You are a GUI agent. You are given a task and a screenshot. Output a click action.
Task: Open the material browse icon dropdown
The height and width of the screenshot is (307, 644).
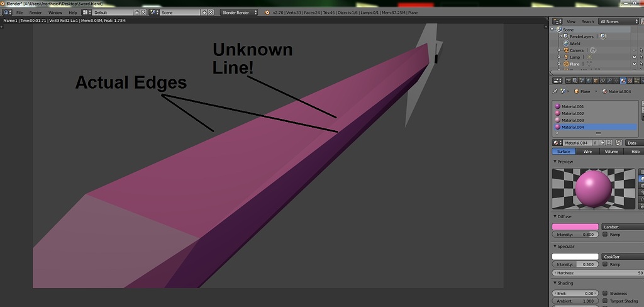(x=557, y=143)
